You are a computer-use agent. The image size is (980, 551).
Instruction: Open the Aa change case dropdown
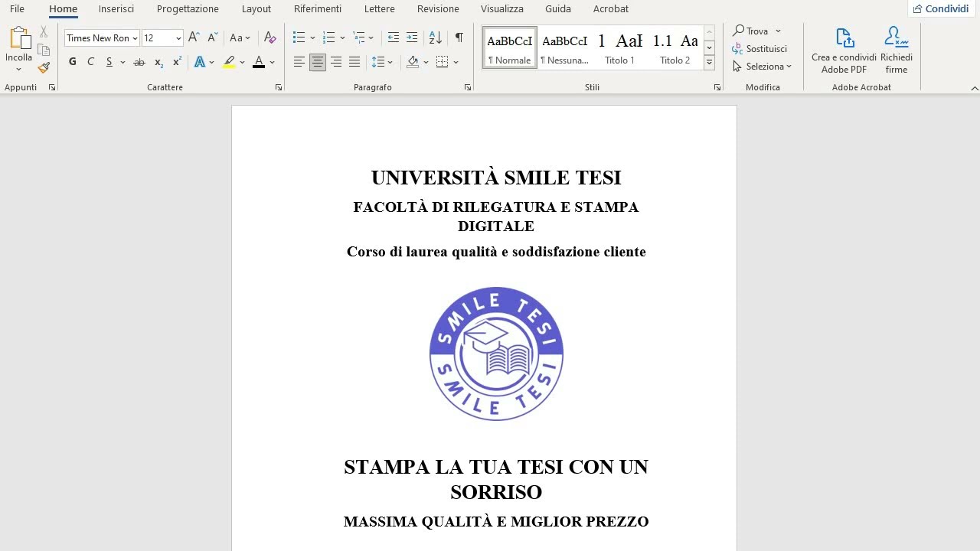pyautogui.click(x=240, y=37)
